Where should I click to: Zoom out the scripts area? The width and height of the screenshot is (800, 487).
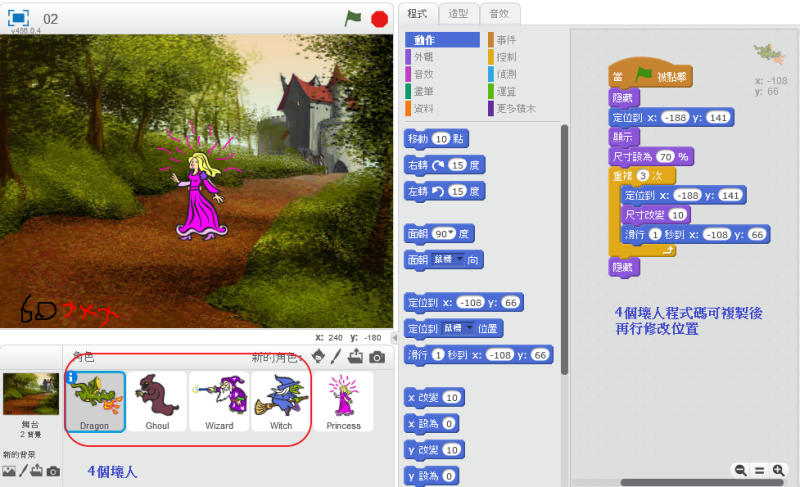click(x=741, y=469)
